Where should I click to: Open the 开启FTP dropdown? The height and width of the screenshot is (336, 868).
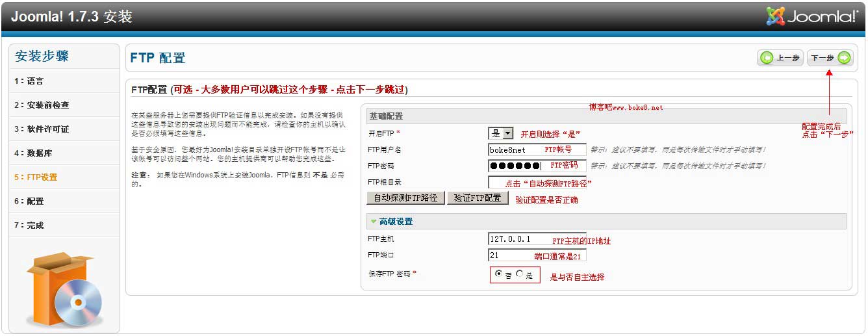(x=501, y=133)
